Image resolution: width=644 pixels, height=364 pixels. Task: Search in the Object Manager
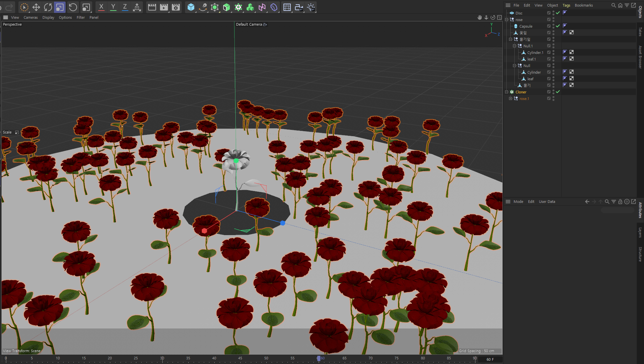tap(614, 5)
